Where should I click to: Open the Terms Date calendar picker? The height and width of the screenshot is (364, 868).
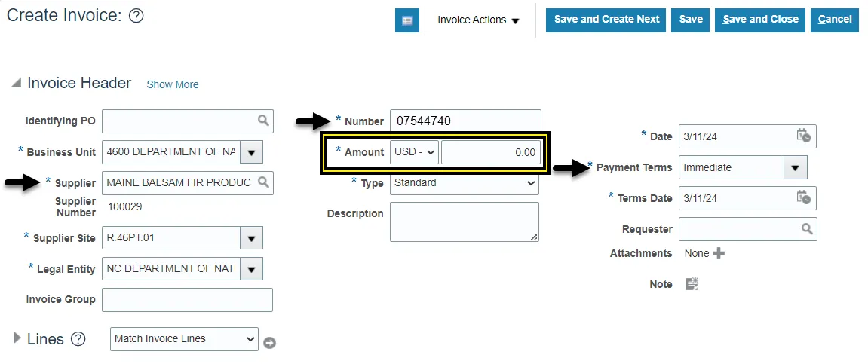pyautogui.click(x=804, y=197)
